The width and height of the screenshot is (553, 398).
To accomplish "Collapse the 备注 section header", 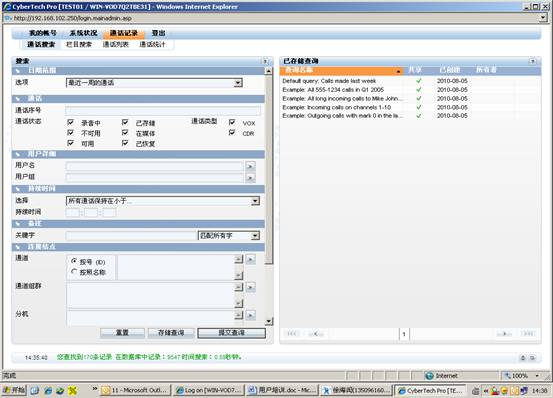I will [138, 224].
